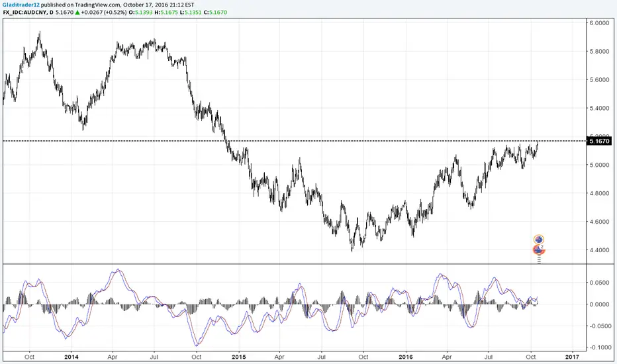Click the 4.4000 price axis label
Image resolution: width=617 pixels, height=364 pixels.
[599, 250]
